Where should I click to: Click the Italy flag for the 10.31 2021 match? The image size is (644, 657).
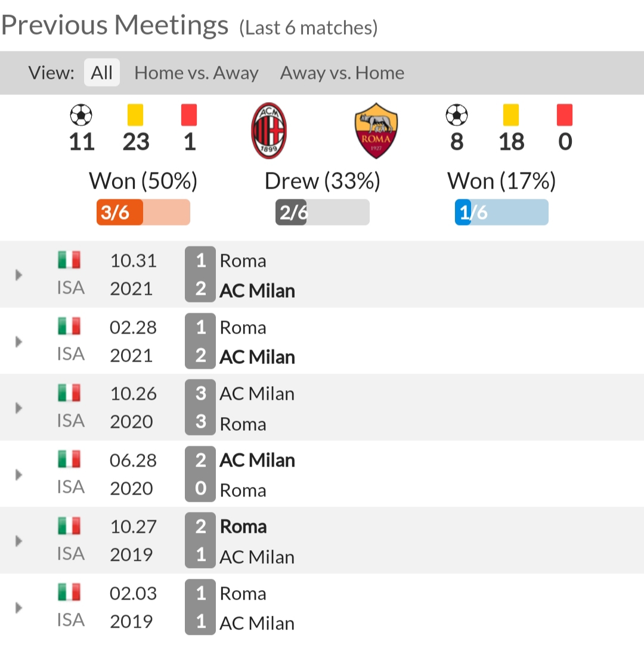69,260
